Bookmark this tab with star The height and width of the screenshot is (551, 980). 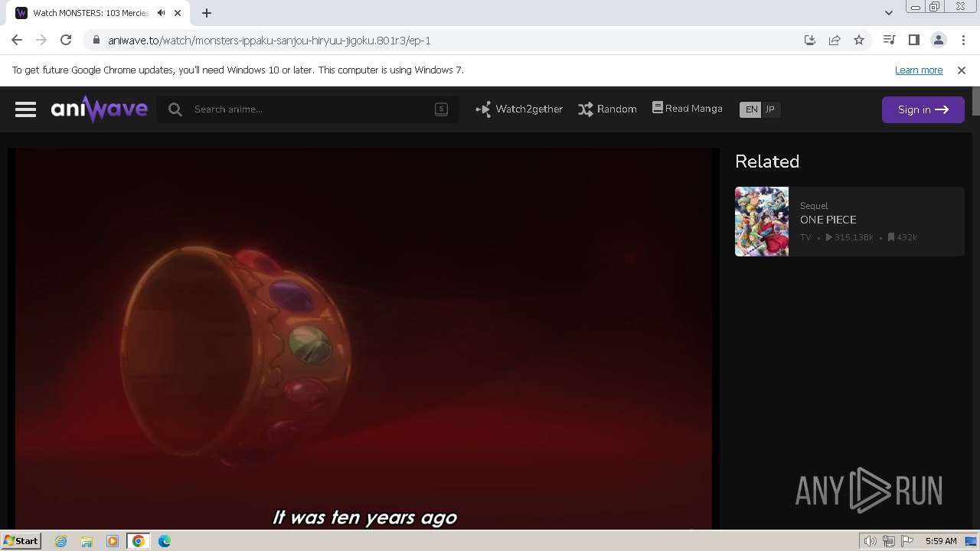click(x=859, y=41)
